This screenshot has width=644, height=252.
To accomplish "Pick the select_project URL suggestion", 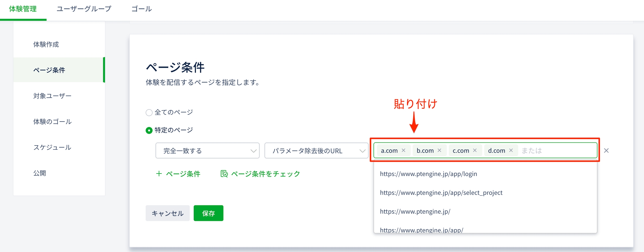I will [x=441, y=192].
